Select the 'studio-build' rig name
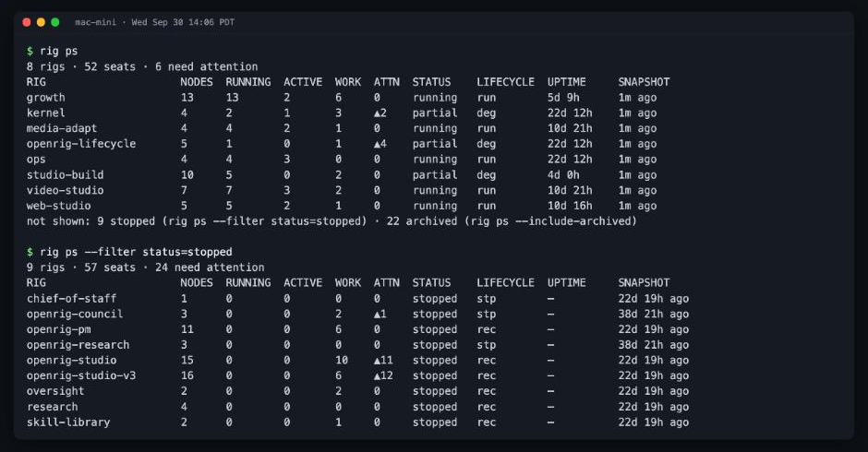This screenshot has width=868, height=452. coord(66,175)
